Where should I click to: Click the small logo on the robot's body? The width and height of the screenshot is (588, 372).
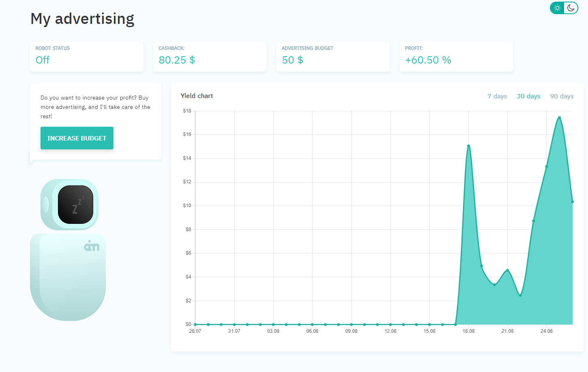(92, 246)
